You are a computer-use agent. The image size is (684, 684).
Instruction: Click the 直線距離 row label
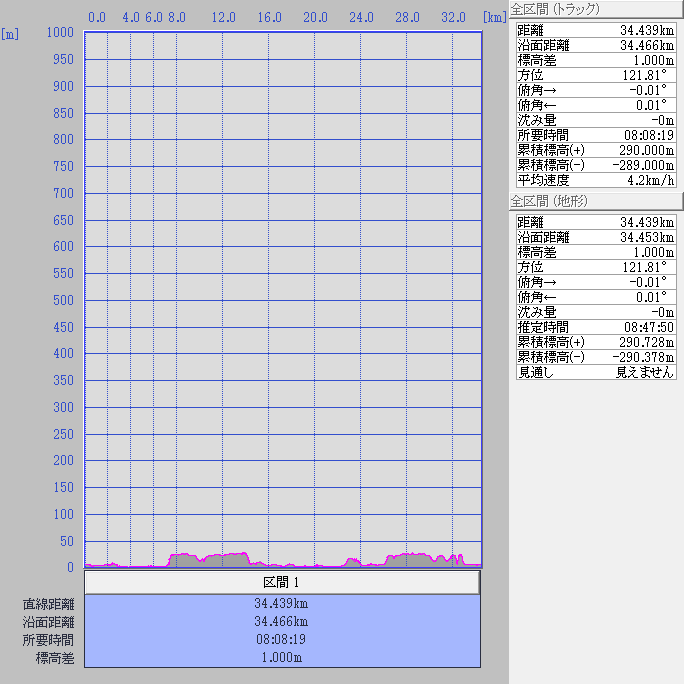pyautogui.click(x=48, y=604)
